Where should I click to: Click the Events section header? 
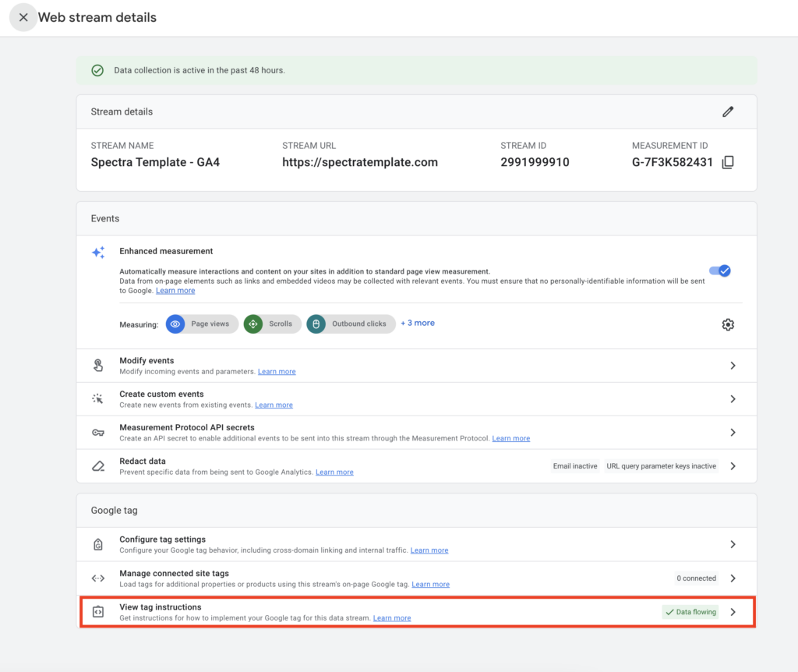click(x=105, y=218)
